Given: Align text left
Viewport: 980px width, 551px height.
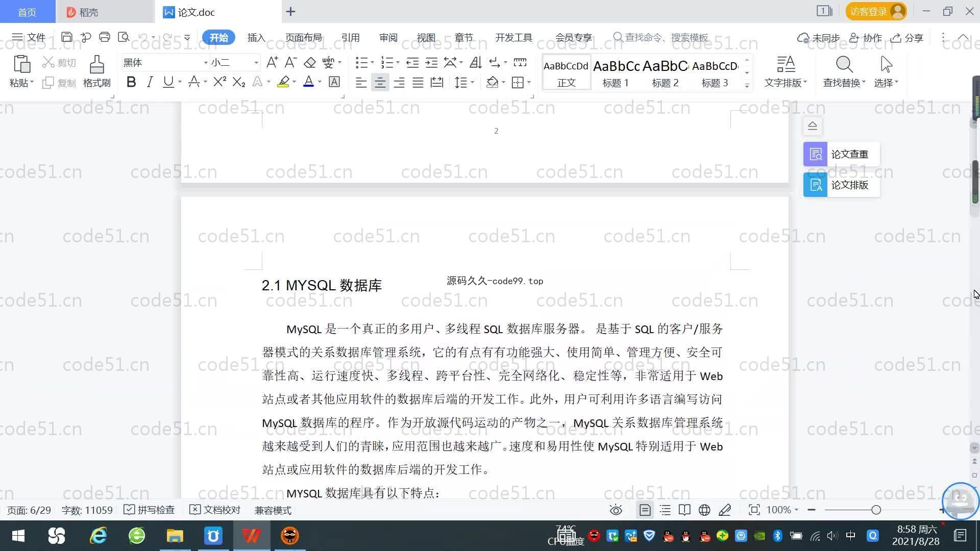Looking at the screenshot, I should point(361,83).
